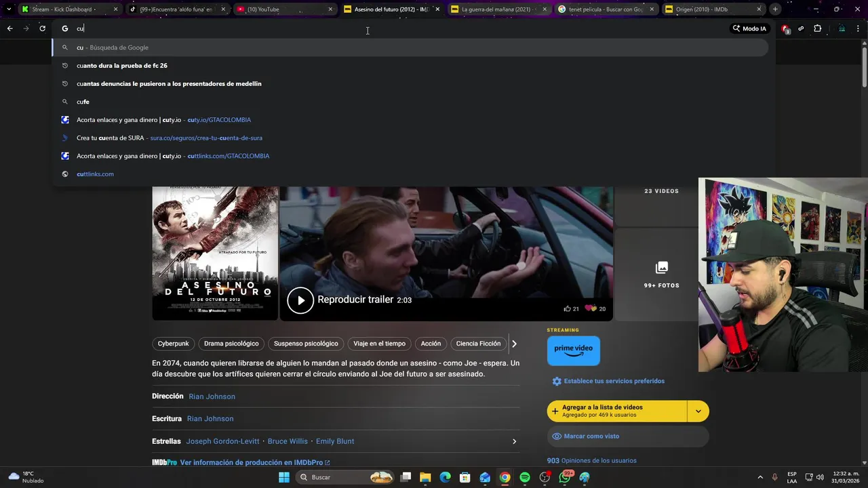
Task: Click the thumbs-up like count on trailer
Action: click(x=571, y=308)
